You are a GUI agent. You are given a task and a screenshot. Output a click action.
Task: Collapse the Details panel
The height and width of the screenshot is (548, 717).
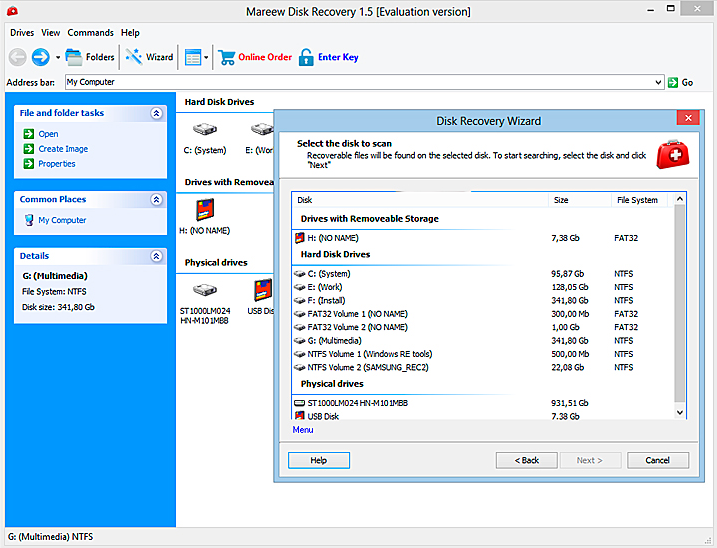tap(156, 256)
